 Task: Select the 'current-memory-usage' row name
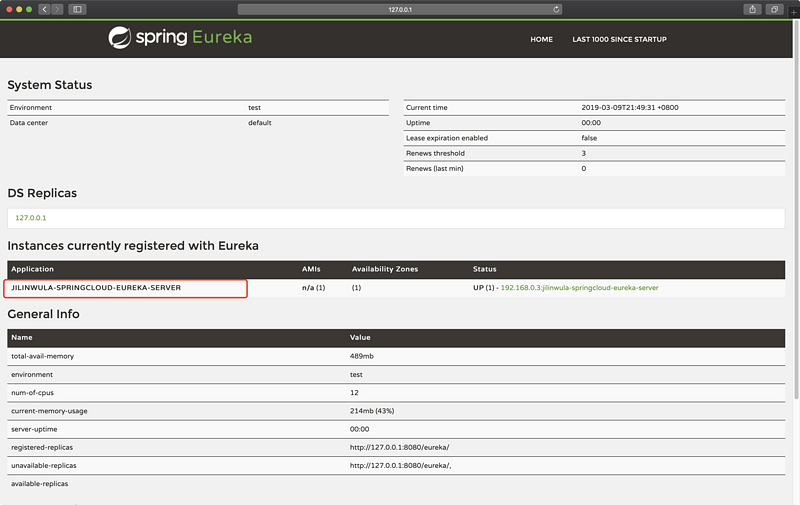[x=49, y=411]
